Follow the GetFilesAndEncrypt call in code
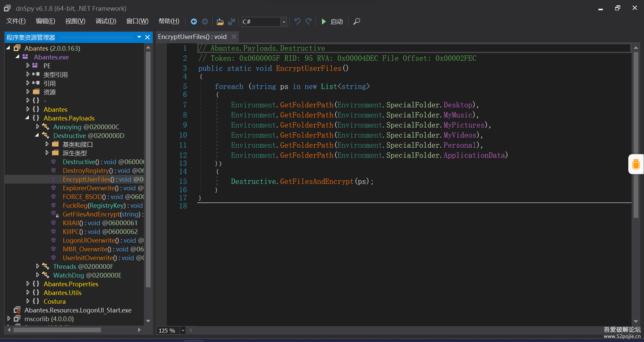 click(316, 182)
